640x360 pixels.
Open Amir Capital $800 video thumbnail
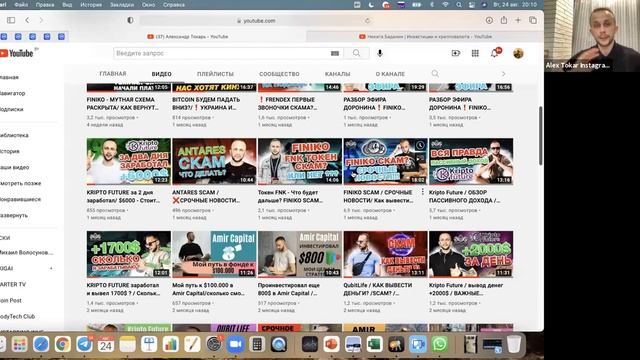point(300,254)
